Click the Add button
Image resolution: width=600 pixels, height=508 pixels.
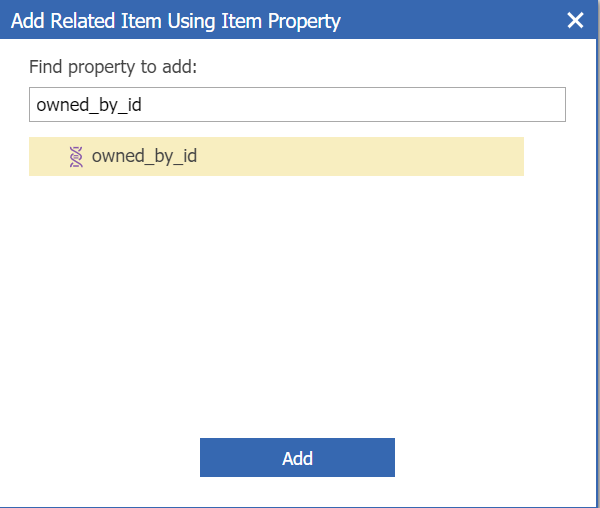297,458
